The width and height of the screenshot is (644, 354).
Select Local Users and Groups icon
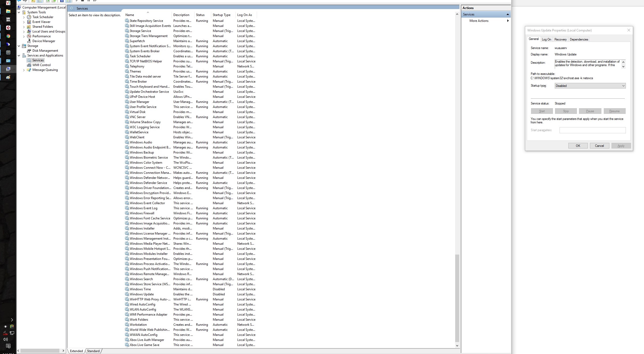click(29, 31)
